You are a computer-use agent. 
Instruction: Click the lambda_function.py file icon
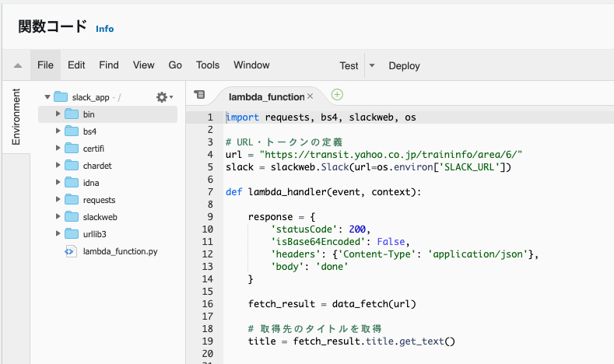[71, 251]
